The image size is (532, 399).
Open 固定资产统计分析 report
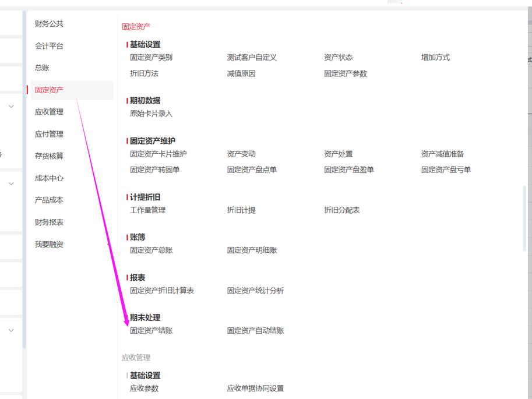255,291
